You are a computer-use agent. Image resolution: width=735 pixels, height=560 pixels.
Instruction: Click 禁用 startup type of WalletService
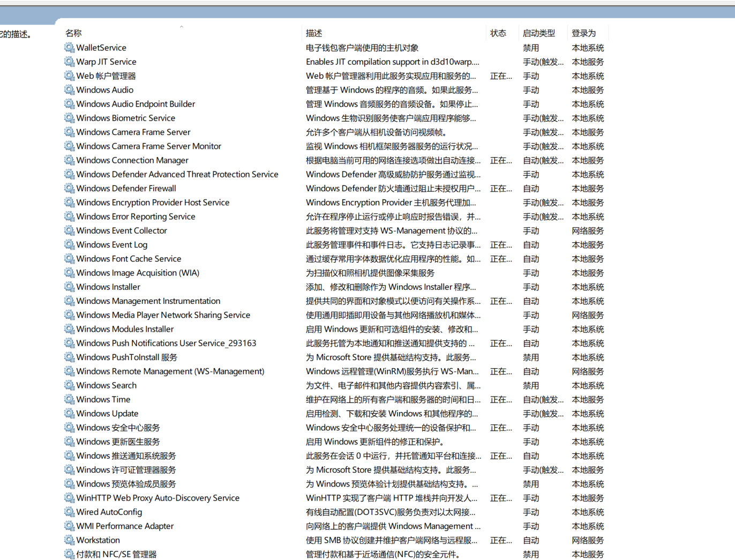(x=531, y=48)
